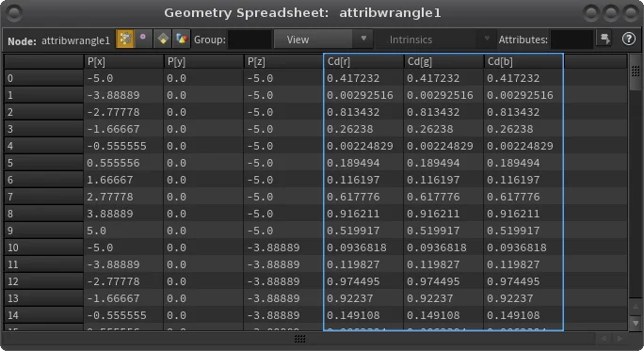644x351 pixels.
Task: Click the window menu button at top-left
Action: [14, 13]
